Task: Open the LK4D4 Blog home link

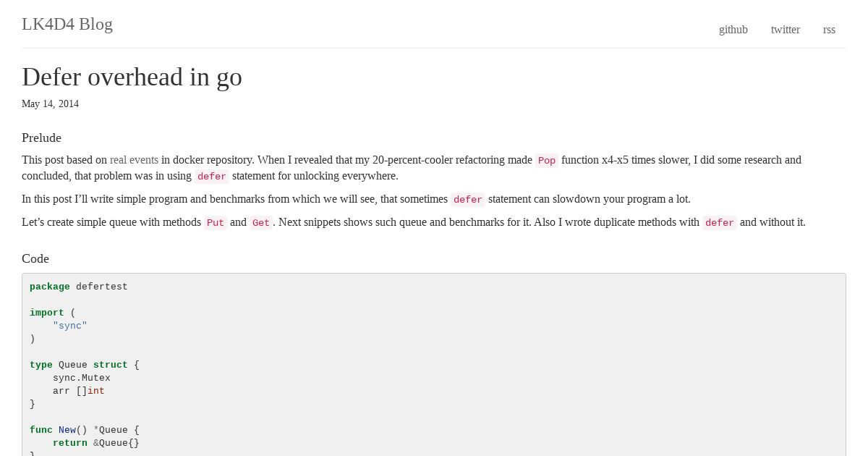Action: tap(67, 24)
